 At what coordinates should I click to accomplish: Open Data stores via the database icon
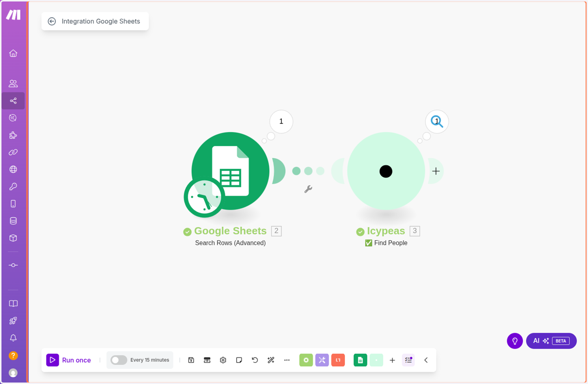(x=13, y=221)
